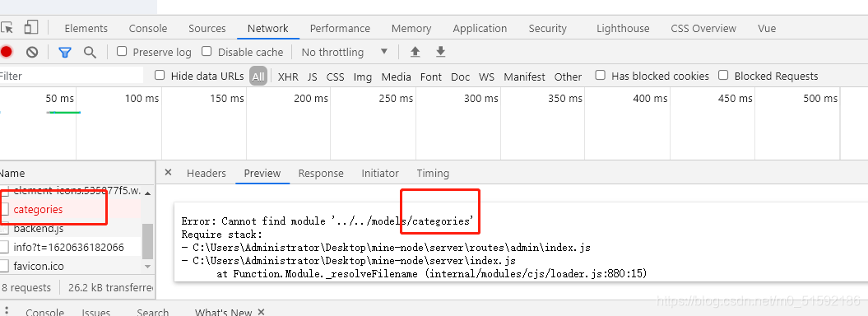Select the info?t=1620636182066 request

click(x=70, y=248)
